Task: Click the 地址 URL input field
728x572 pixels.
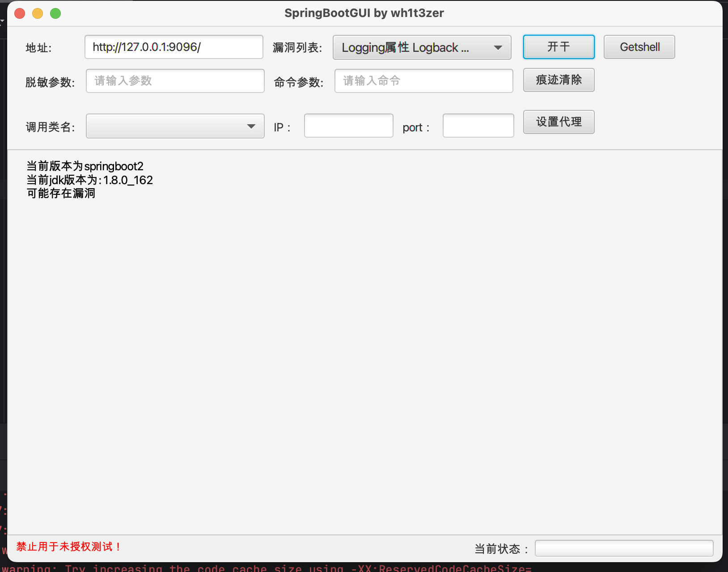Action: pos(174,47)
